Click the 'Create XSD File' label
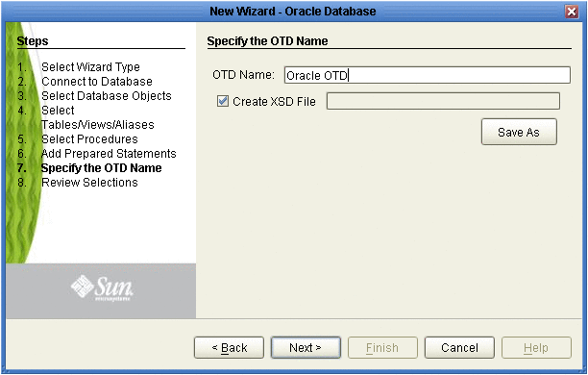Viewport: 588px width, 375px height. pyautogui.click(x=274, y=101)
